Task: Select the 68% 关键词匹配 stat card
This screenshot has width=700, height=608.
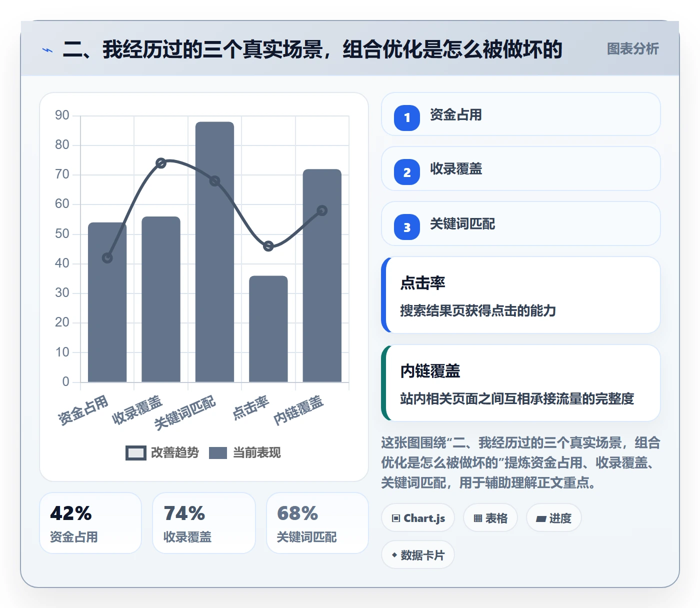Action: (x=317, y=523)
